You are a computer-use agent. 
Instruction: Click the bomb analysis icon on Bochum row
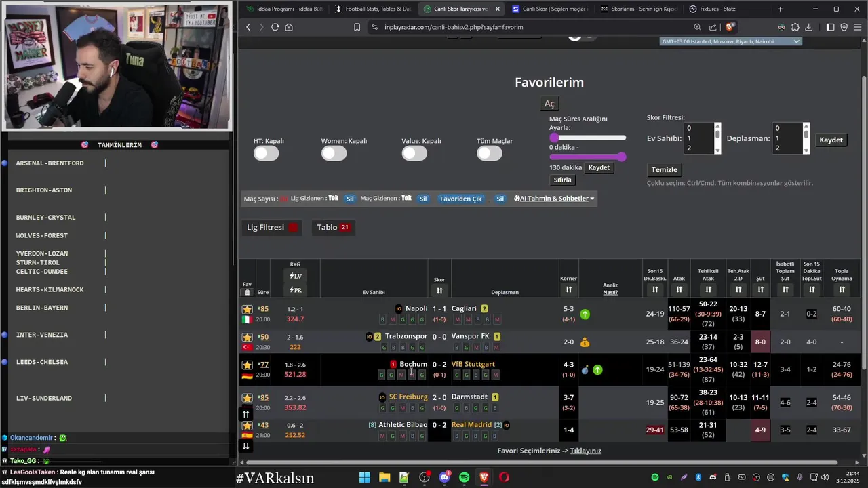point(585,370)
